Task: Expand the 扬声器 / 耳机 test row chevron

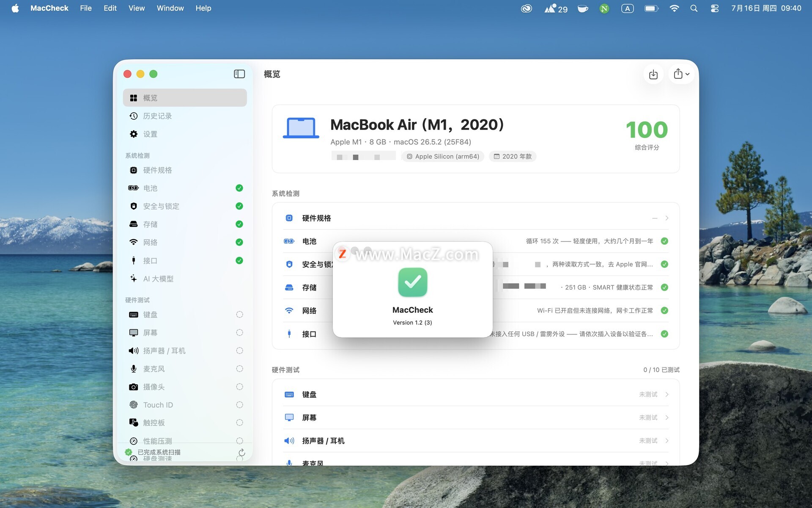Action: pyautogui.click(x=667, y=441)
